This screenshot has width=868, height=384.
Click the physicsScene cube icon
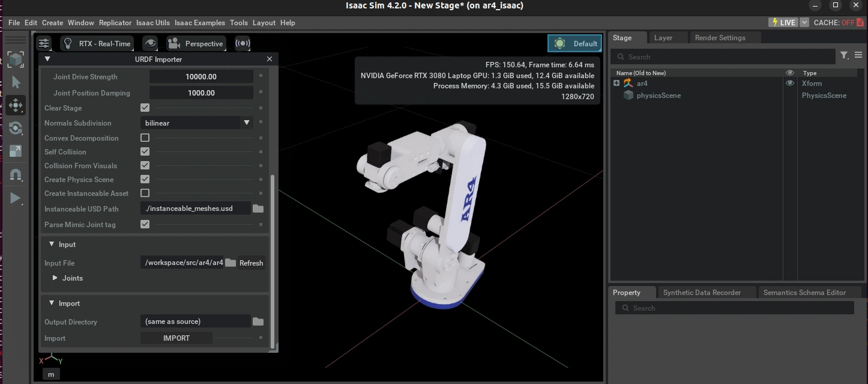tap(628, 96)
